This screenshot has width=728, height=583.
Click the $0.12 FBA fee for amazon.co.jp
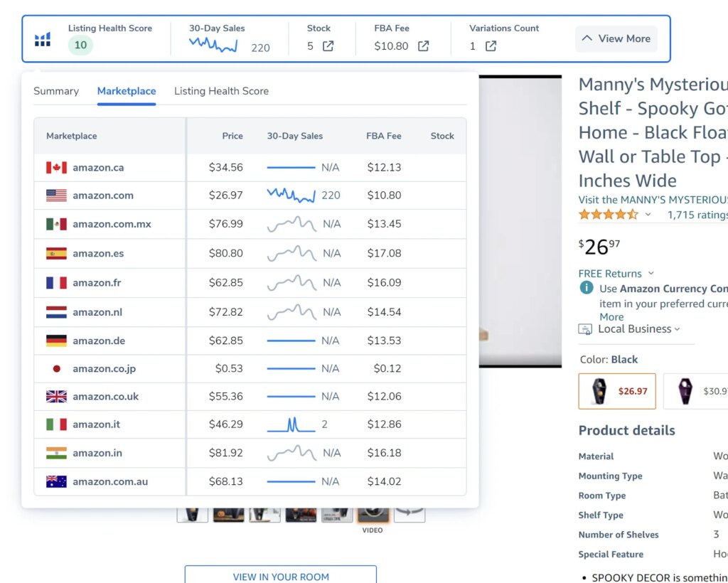tap(387, 368)
